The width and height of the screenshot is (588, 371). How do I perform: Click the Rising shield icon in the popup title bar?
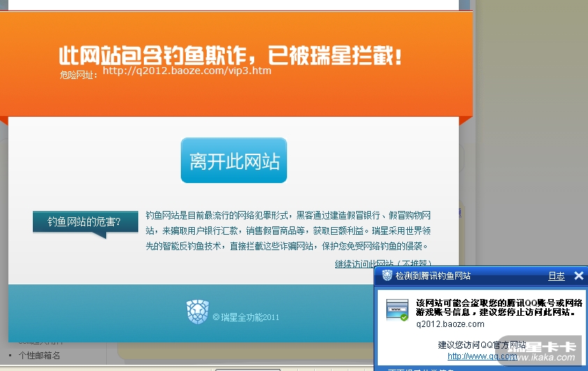[387, 276]
